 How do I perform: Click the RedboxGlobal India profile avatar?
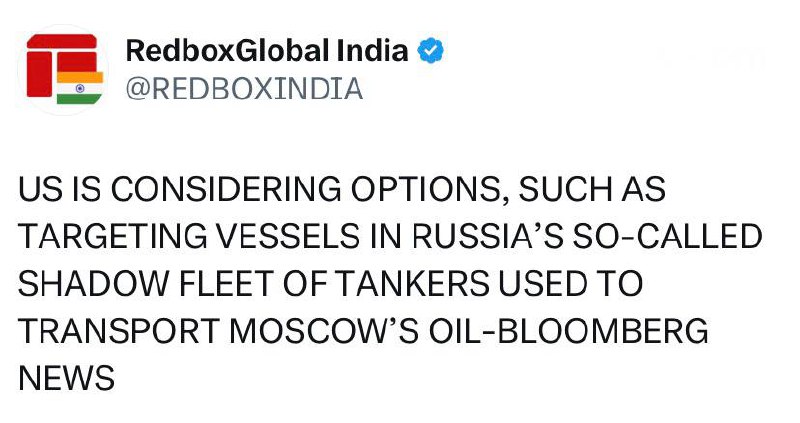62,69
